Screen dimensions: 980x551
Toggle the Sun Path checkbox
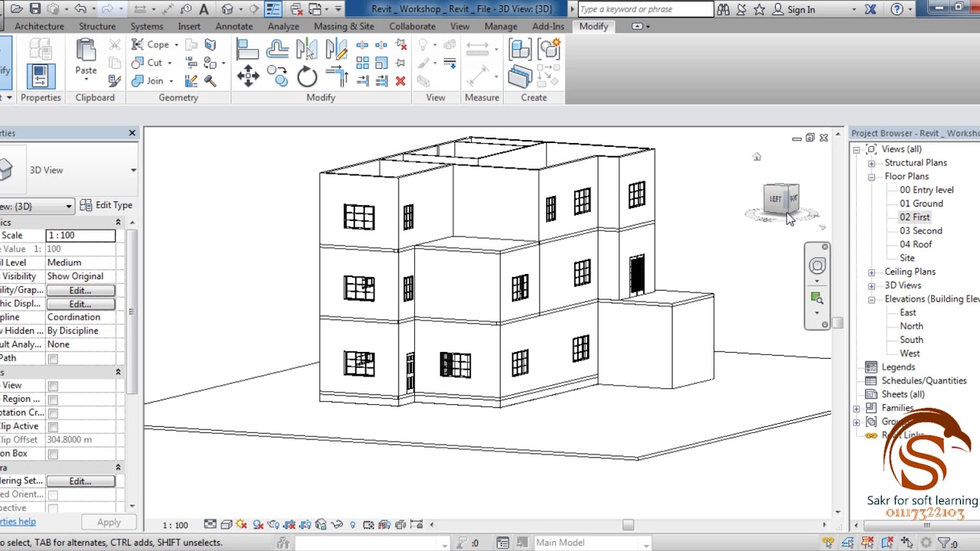click(x=53, y=359)
